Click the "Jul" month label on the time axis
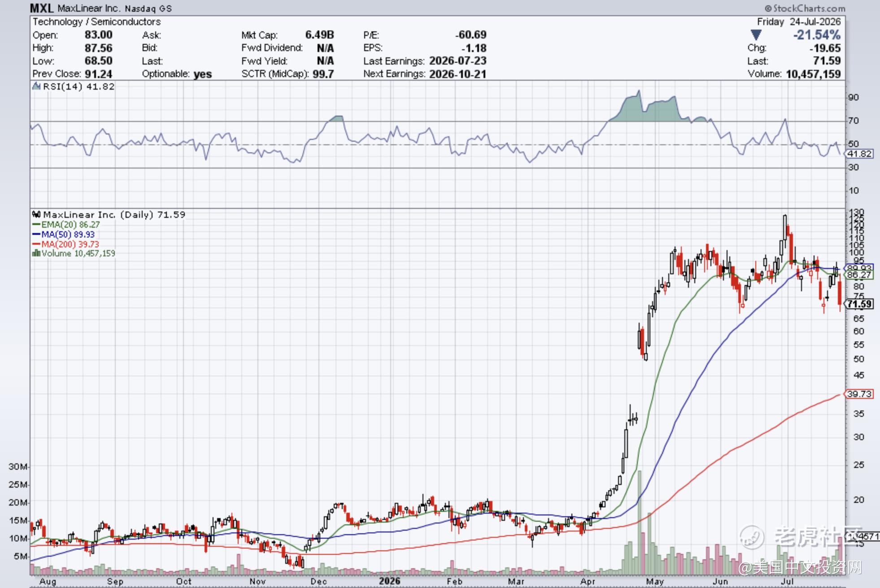The image size is (880, 588). point(788,582)
